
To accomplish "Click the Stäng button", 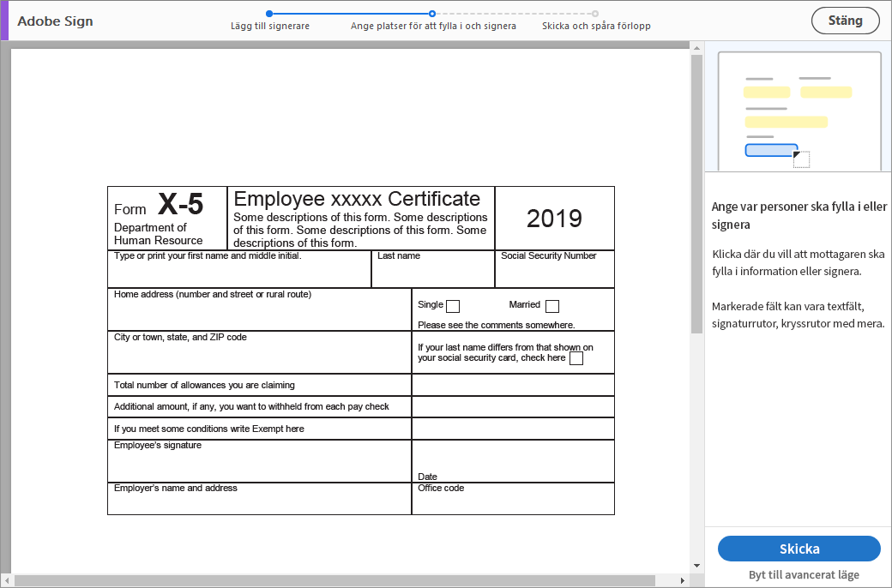I will (x=845, y=21).
